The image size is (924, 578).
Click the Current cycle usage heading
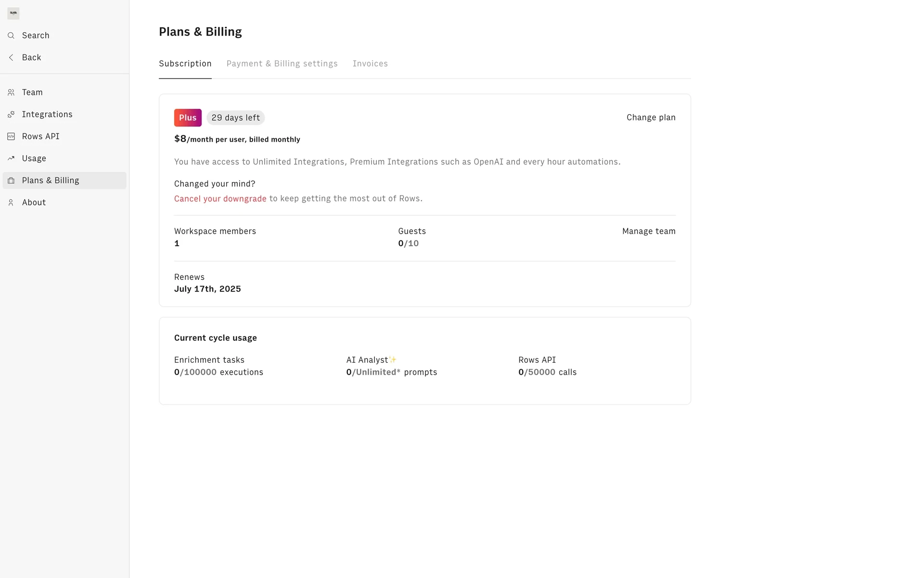pyautogui.click(x=216, y=338)
